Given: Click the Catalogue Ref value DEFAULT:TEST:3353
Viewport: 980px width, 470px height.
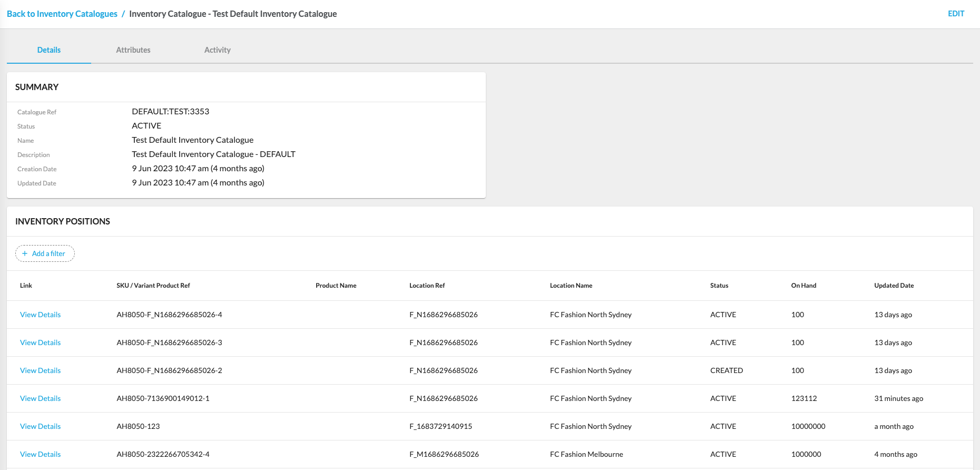Looking at the screenshot, I should pyautogui.click(x=170, y=112).
